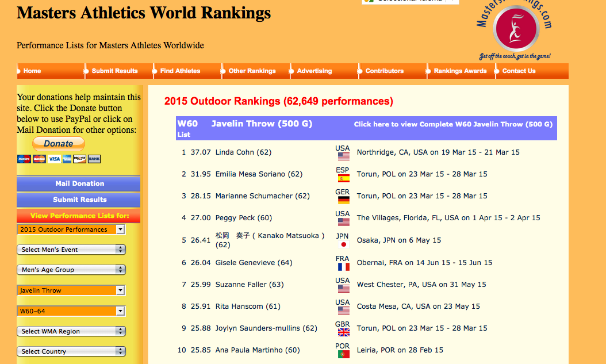This screenshot has height=364, width=606.
Task: Click the USA flag beside Linda Cohn
Action: (343, 156)
